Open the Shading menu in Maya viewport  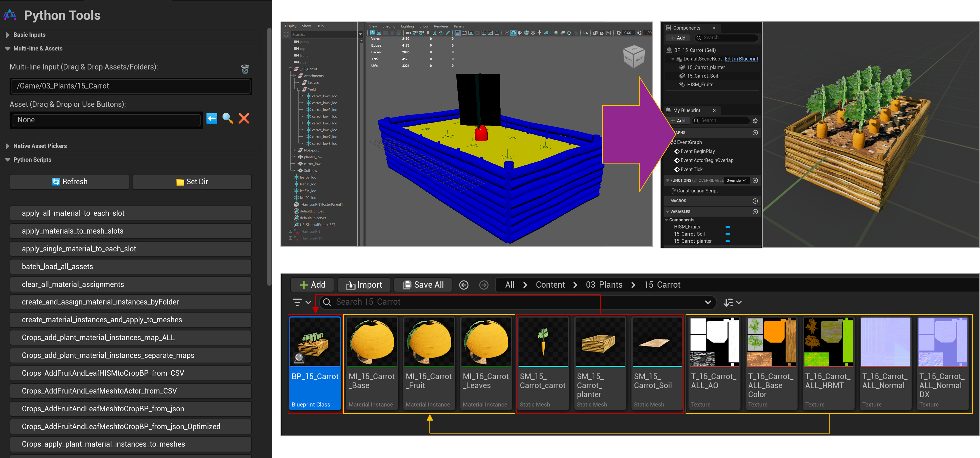[x=389, y=26]
